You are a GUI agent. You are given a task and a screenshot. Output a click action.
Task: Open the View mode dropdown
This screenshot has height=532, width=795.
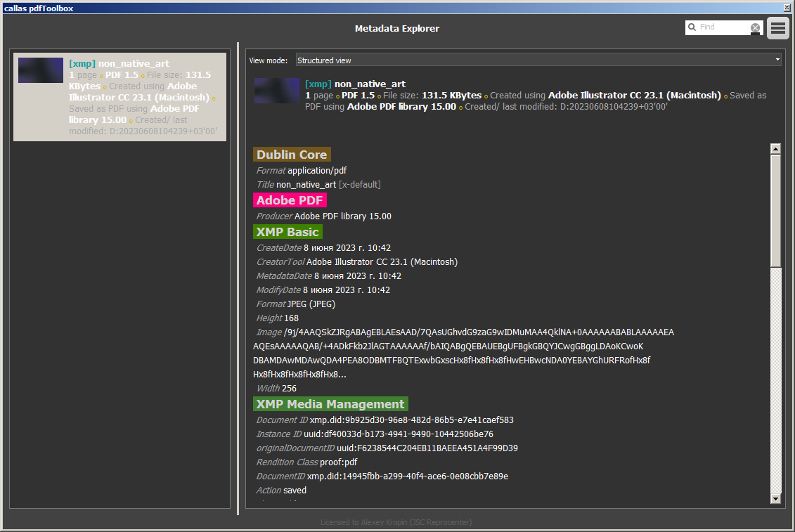point(538,60)
